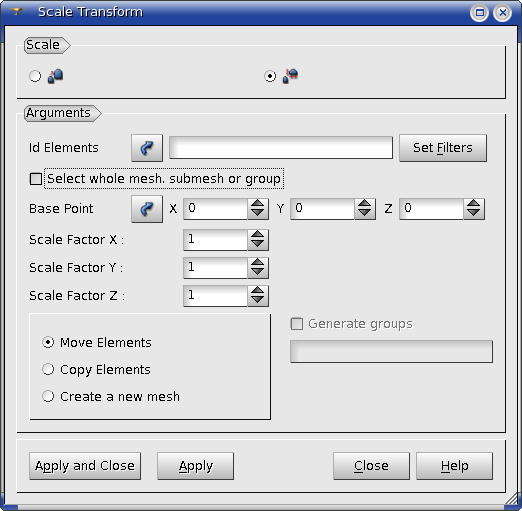The height and width of the screenshot is (511, 522).
Task: Open the Set Filters dialog
Action: click(443, 148)
